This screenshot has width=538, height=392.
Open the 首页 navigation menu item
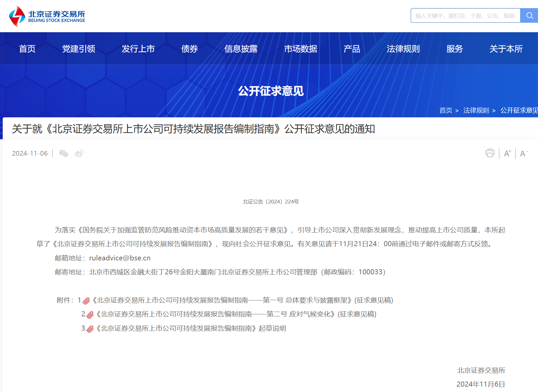coord(27,49)
